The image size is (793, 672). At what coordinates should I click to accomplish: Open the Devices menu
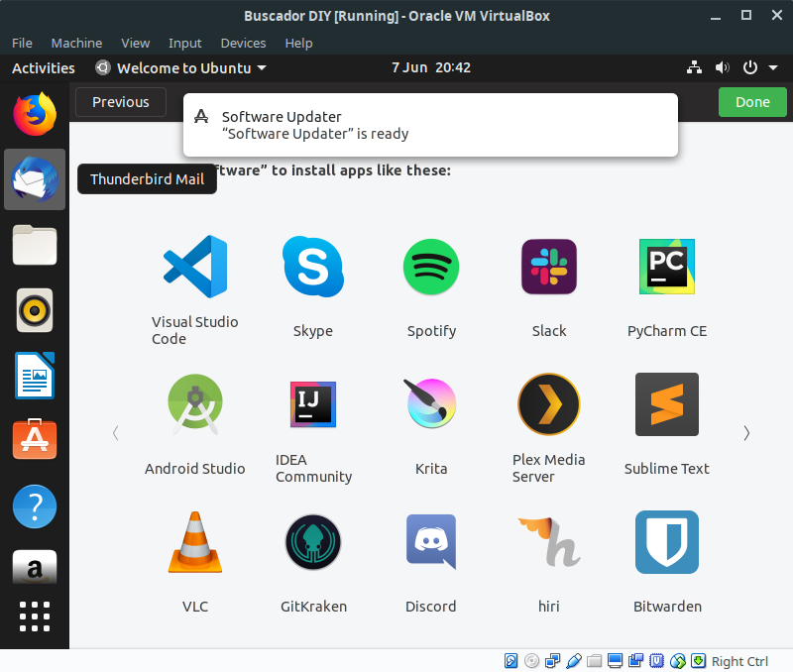[243, 43]
